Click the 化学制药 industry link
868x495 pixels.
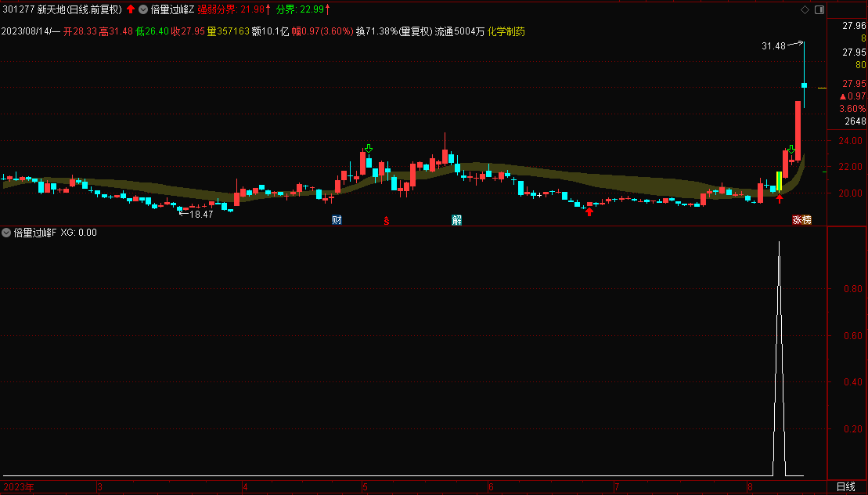pos(506,31)
